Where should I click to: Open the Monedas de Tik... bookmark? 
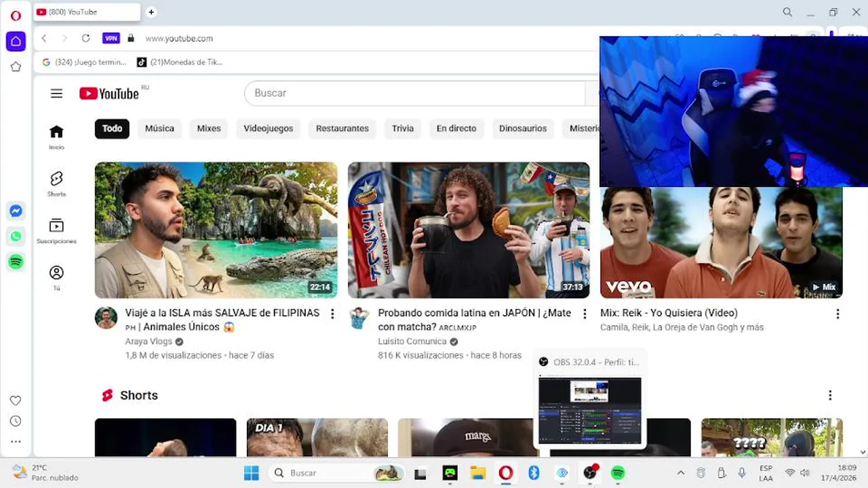(x=180, y=62)
